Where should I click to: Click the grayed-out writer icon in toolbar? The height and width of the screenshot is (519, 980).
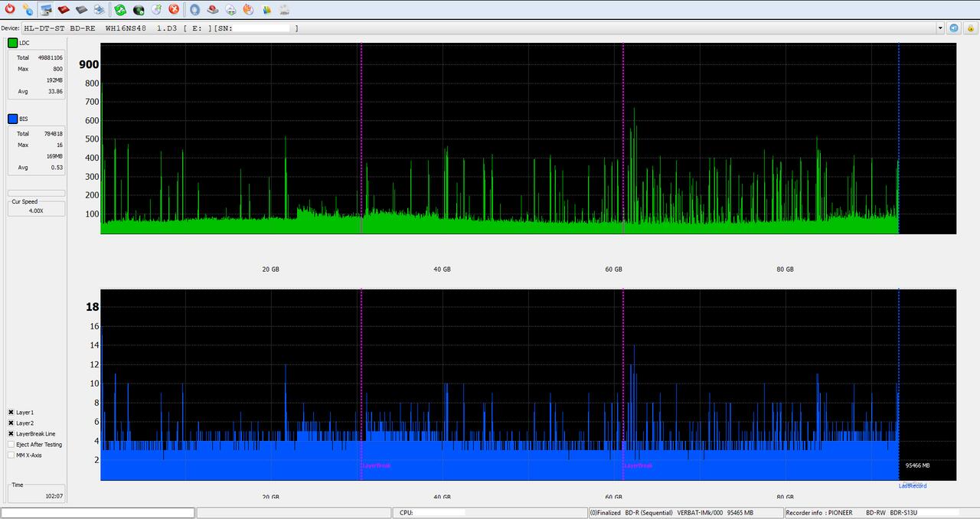(284, 9)
